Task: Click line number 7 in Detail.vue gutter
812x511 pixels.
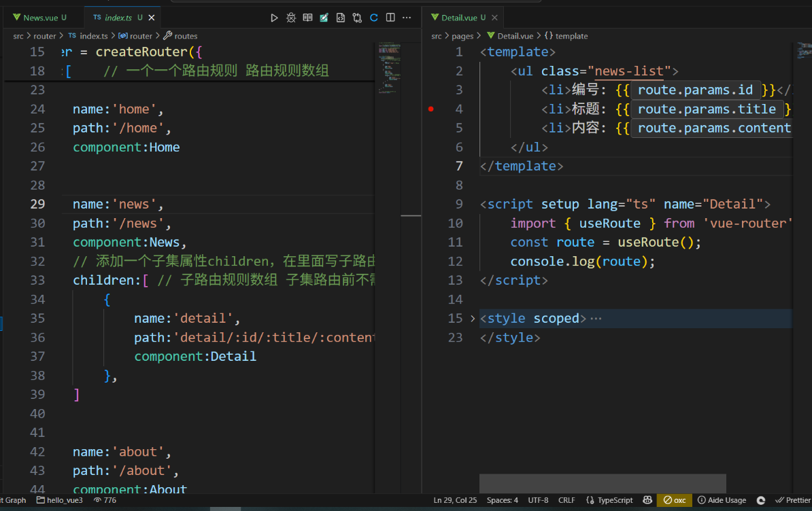Action: click(459, 166)
